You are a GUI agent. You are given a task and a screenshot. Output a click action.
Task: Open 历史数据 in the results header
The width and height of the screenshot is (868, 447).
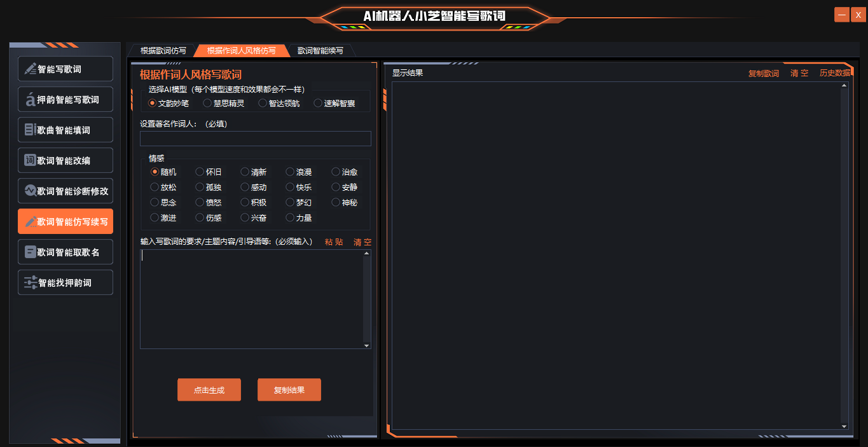click(834, 73)
